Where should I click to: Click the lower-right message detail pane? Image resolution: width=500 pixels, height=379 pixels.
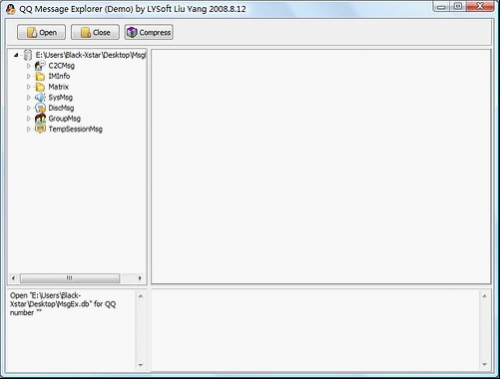click(x=316, y=330)
